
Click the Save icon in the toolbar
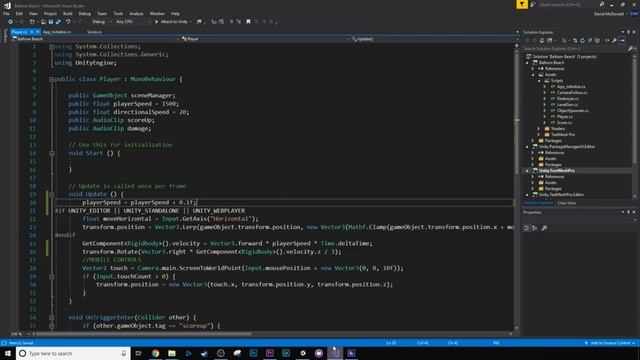[51, 22]
